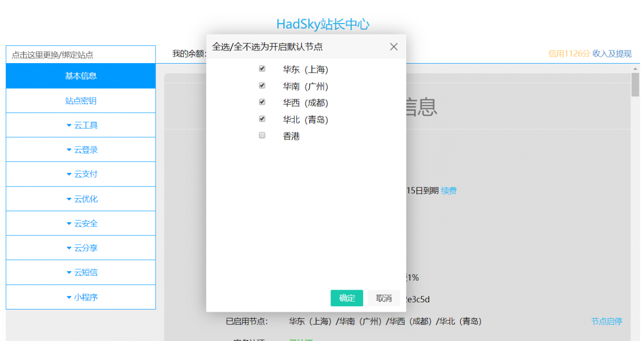The height and width of the screenshot is (341, 644).
Task: Expand the 云短信 menu
Action: [81, 272]
